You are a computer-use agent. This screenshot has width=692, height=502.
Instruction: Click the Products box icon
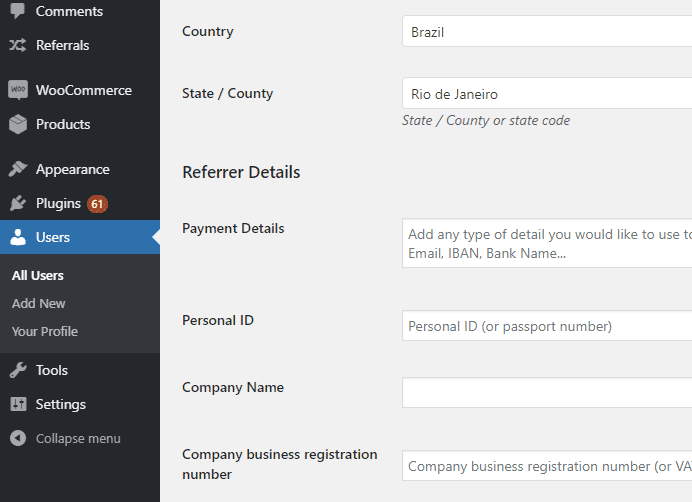click(18, 124)
